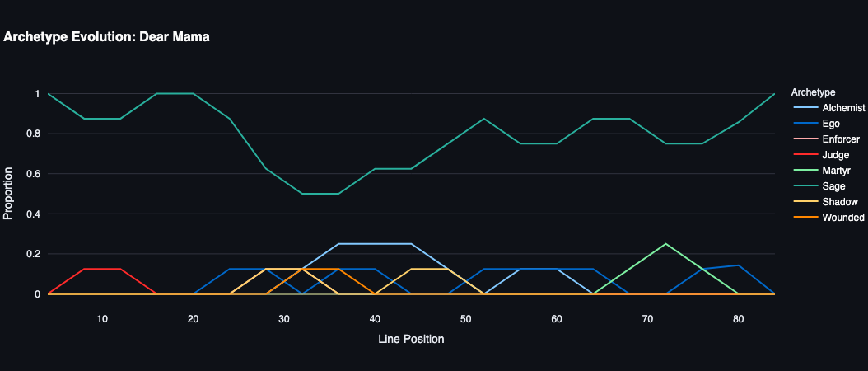Viewport: 868px width, 371px height.
Task: Click the x-axis tick label 10
Action: 102,319
